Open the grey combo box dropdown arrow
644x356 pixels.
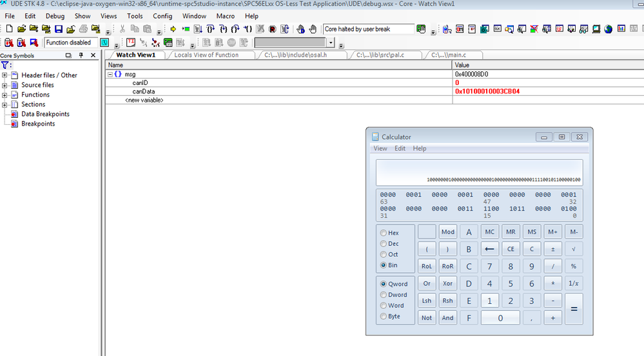pyautogui.click(x=331, y=42)
